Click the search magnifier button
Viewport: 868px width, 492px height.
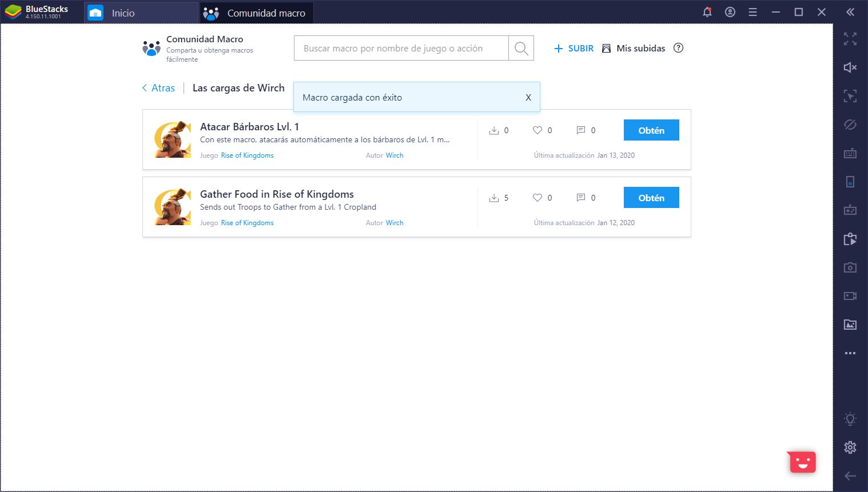pyautogui.click(x=521, y=48)
